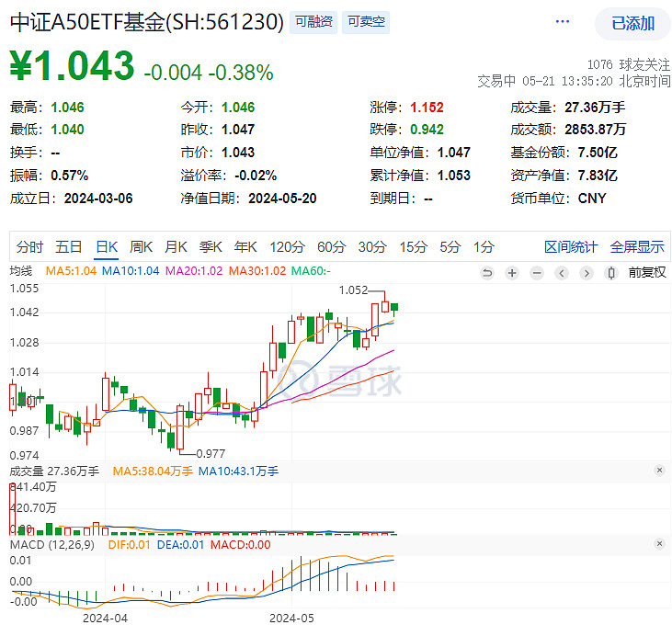Open the 全屏显示 fullscreen link

pos(637,247)
